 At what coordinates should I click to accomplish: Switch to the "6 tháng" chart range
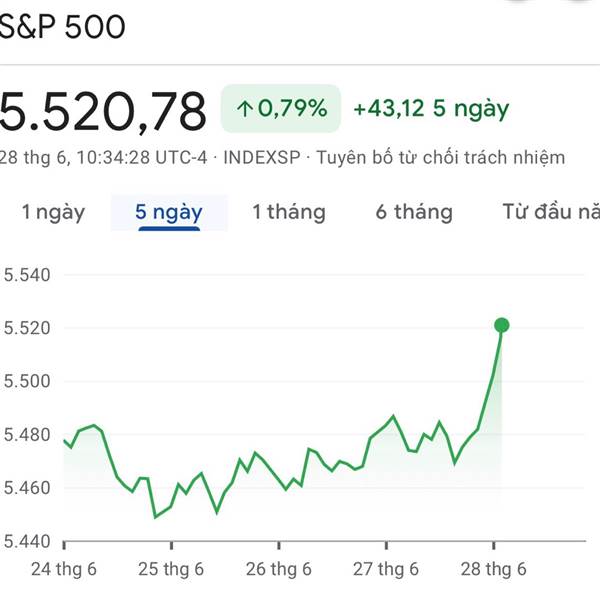coord(414,212)
